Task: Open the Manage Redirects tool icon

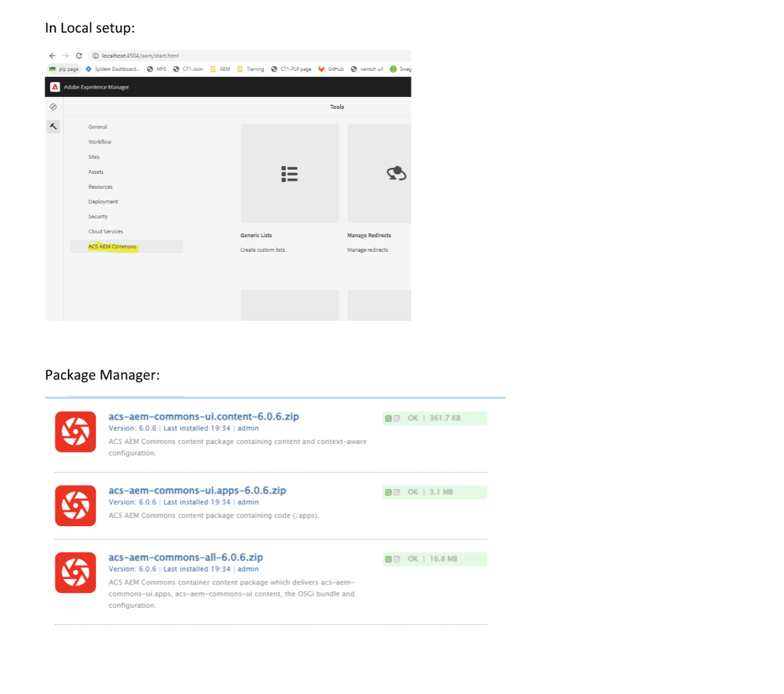Action: click(396, 174)
